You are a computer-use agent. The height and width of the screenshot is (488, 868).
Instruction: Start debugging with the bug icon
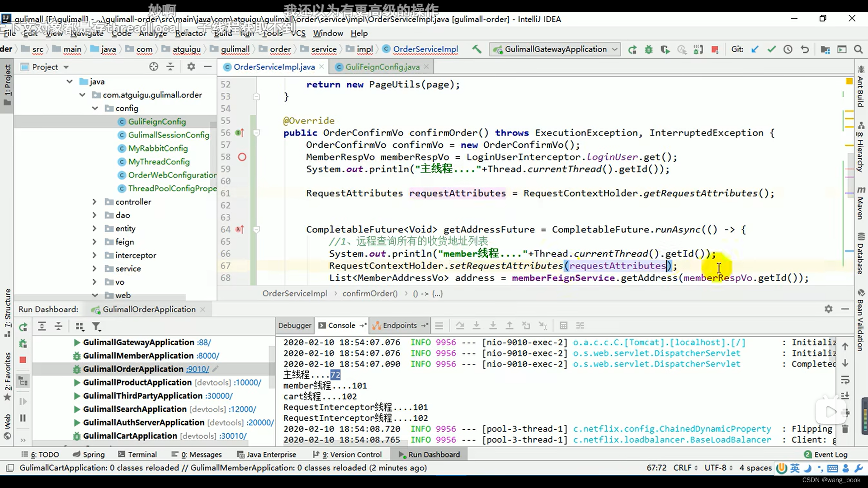pyautogui.click(x=649, y=49)
